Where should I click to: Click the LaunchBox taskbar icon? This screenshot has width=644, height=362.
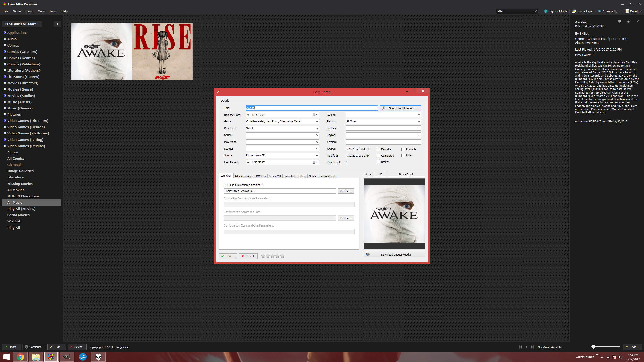[x=51, y=357]
